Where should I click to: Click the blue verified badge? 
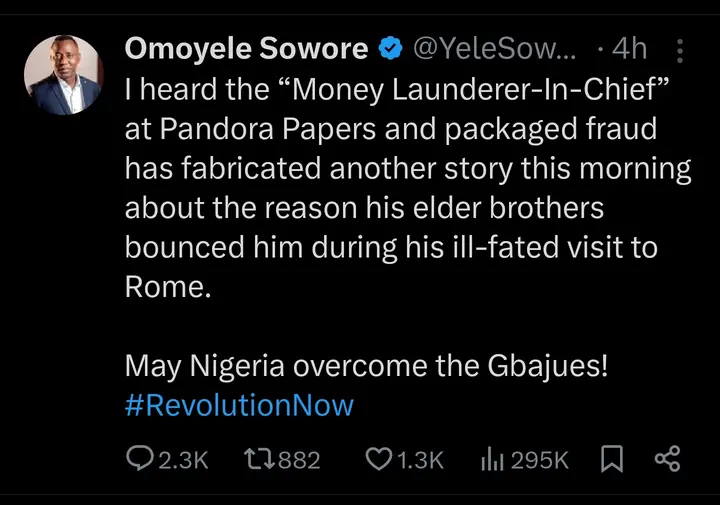[390, 49]
